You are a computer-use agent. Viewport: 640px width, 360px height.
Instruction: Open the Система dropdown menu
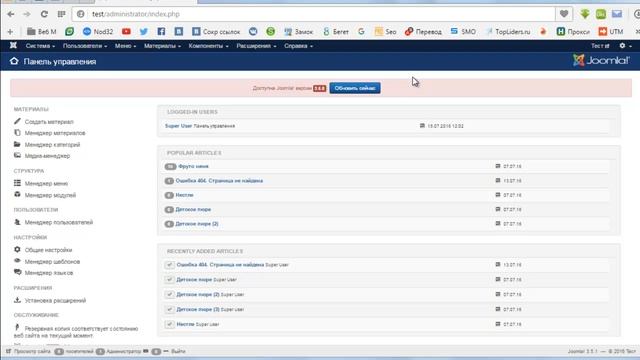tap(40, 46)
